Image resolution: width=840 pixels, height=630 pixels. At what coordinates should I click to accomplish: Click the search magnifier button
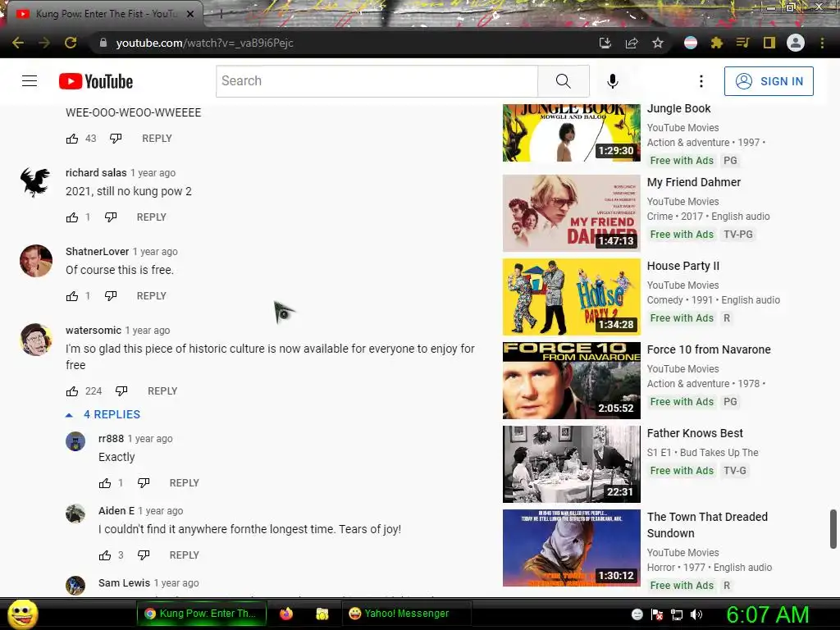coord(563,81)
